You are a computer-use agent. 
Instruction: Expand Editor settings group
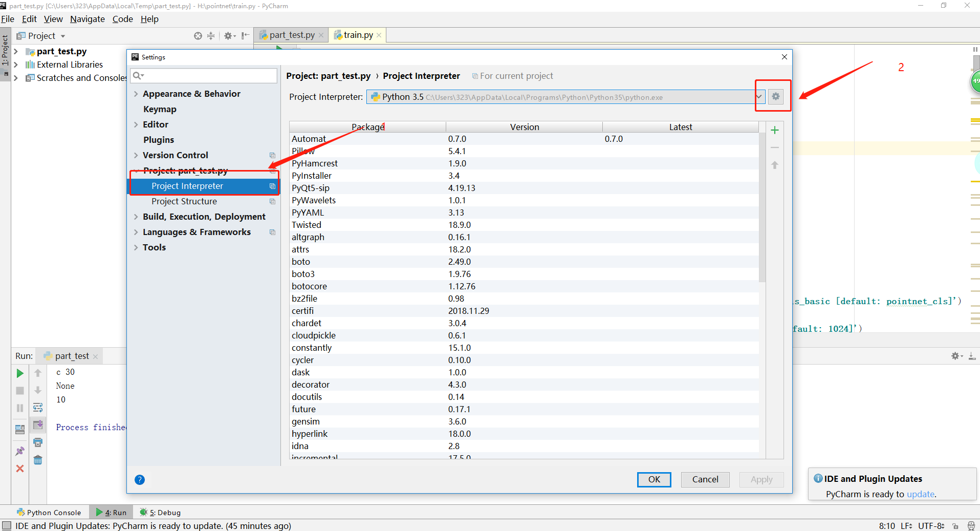click(136, 124)
